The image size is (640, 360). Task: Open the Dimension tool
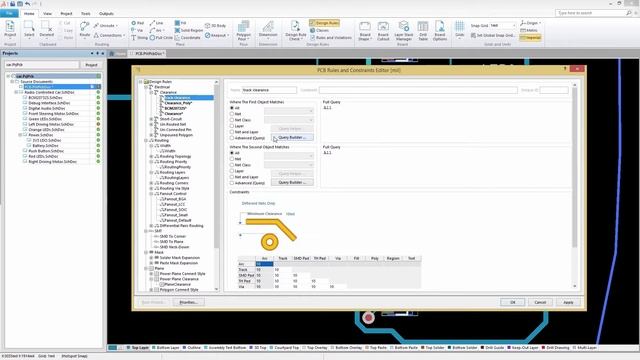[268, 29]
